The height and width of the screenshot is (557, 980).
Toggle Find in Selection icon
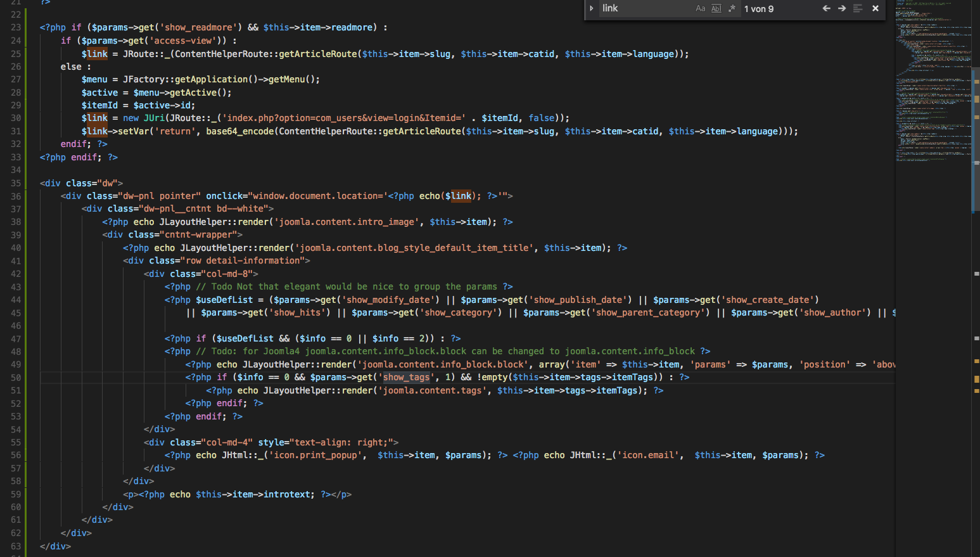click(858, 8)
